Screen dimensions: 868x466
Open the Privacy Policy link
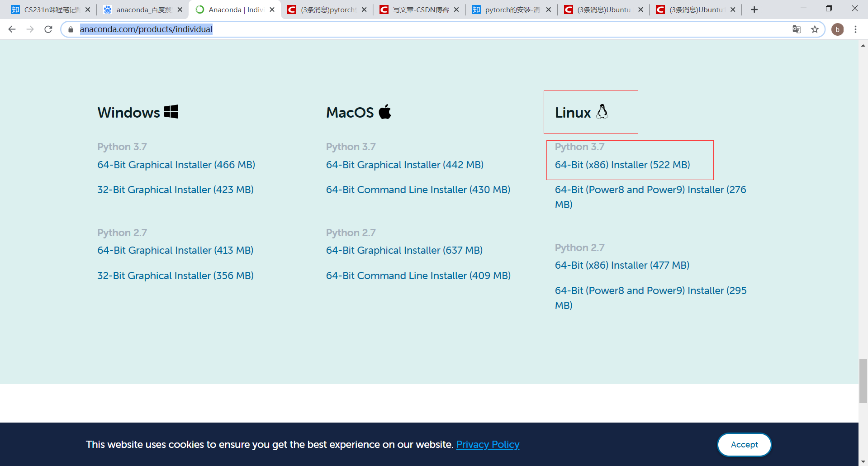[x=488, y=444]
